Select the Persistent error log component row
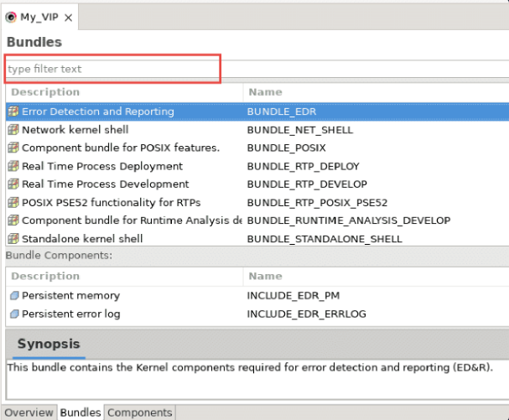Screen dimensions: 509x420 pos(257,314)
